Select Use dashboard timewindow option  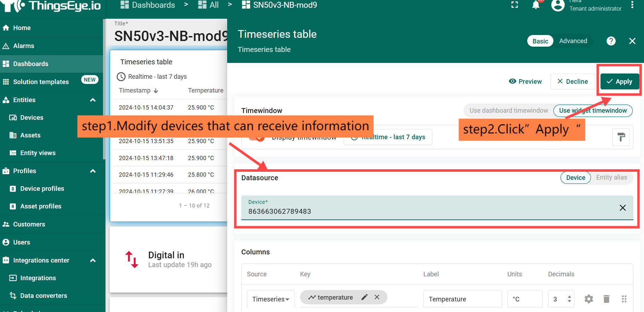point(508,111)
